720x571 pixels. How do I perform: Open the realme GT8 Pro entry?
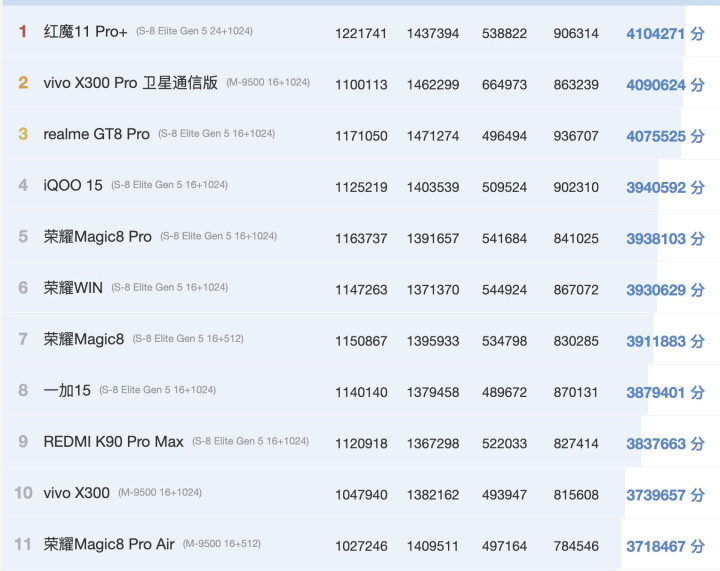pos(96,134)
